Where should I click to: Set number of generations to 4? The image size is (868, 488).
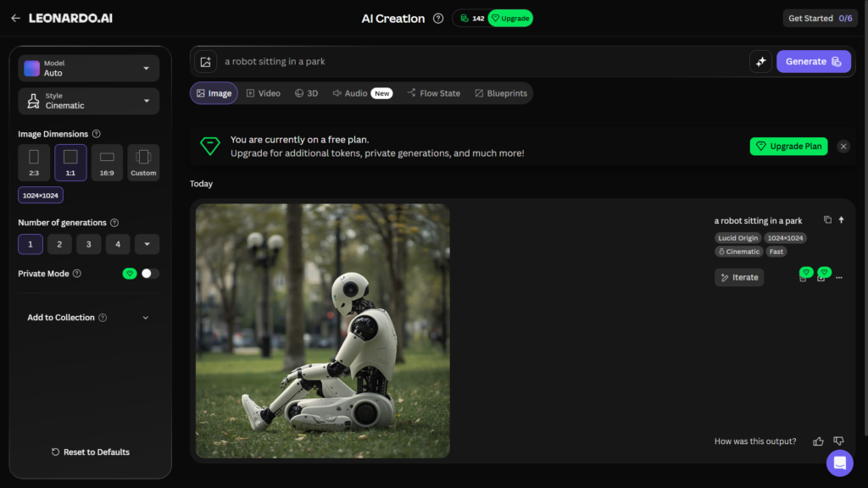(118, 244)
